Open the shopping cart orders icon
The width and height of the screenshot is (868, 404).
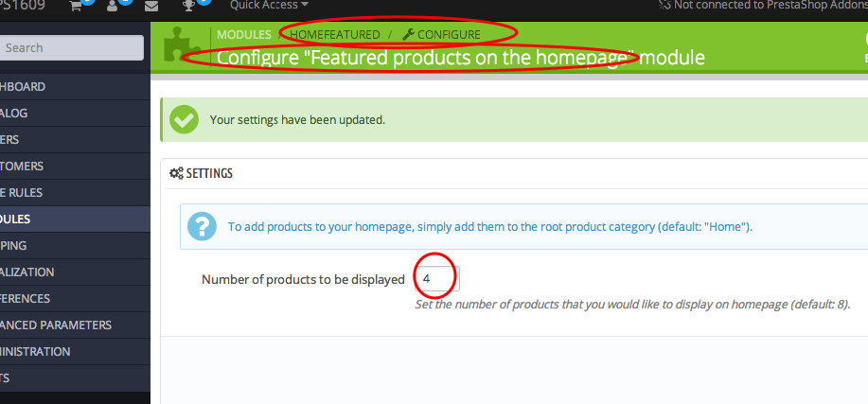(76, 6)
